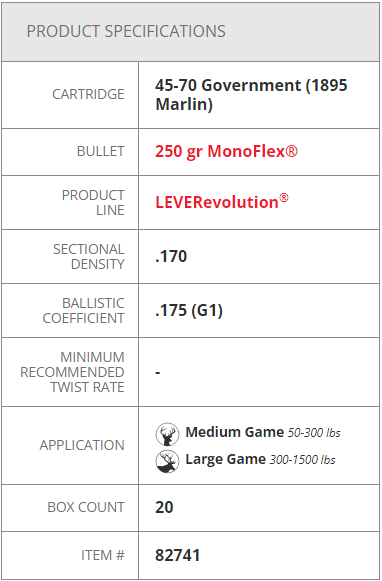The image size is (382, 581).
Task: Open the 250 gr MonoFlex bullet link
Action: [x=226, y=152]
